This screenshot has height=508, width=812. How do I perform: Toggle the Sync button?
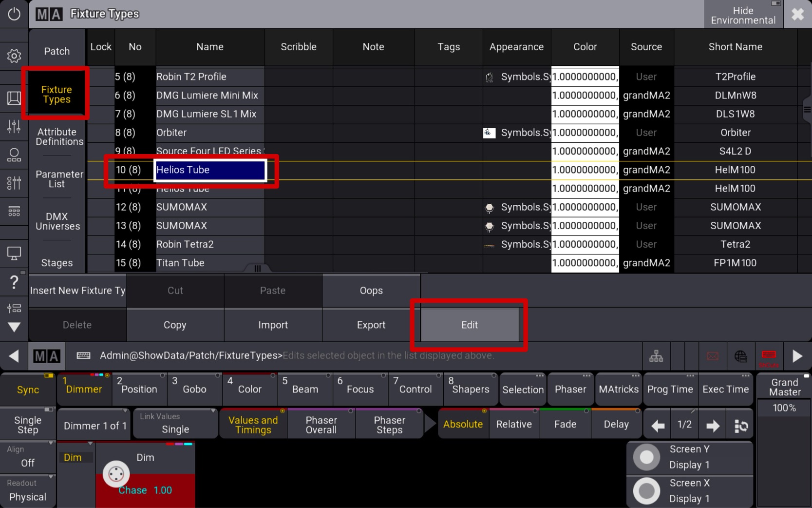(28, 389)
